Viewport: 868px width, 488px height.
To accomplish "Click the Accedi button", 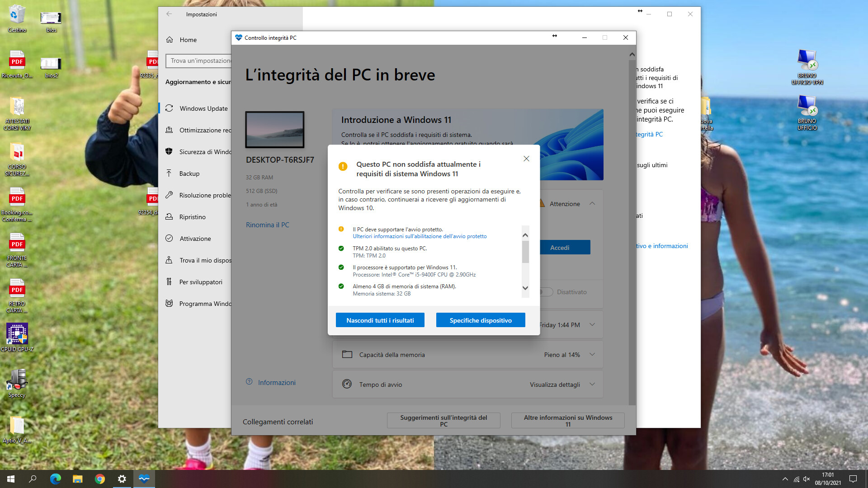I will pos(565,247).
